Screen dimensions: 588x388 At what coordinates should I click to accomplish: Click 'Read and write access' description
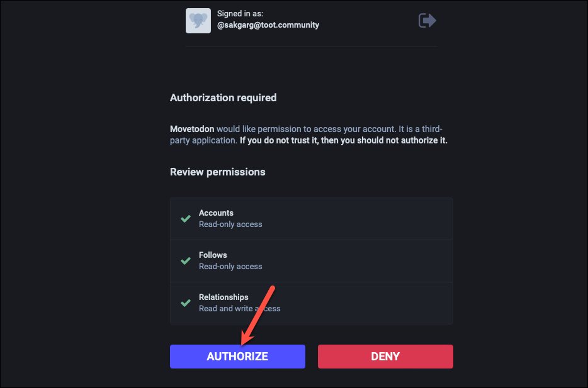coord(240,309)
